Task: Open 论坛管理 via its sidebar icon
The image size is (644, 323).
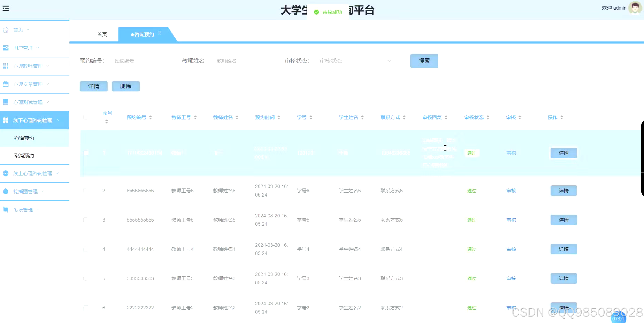Action: 6,209
